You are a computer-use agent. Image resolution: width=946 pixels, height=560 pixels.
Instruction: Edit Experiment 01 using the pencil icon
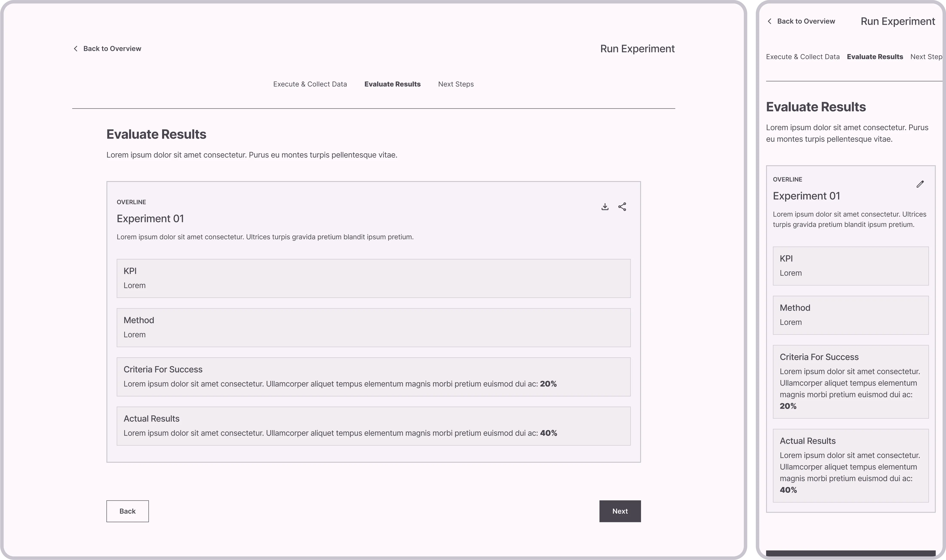tap(920, 184)
